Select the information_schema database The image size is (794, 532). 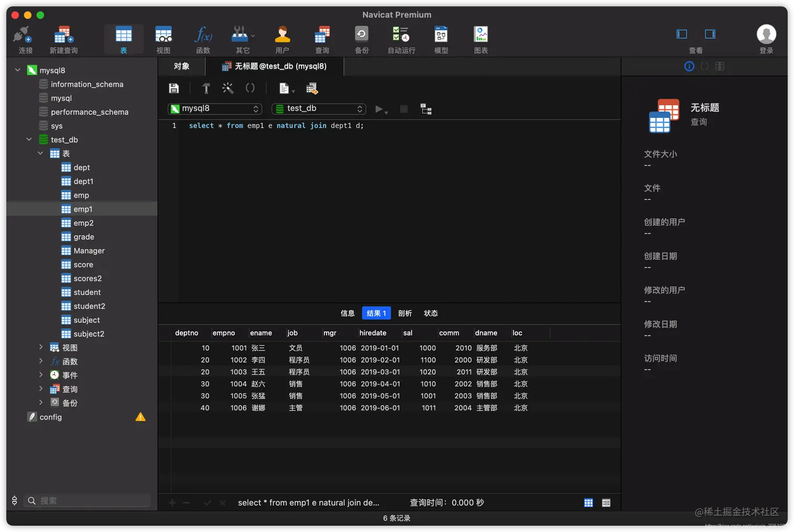click(x=82, y=84)
